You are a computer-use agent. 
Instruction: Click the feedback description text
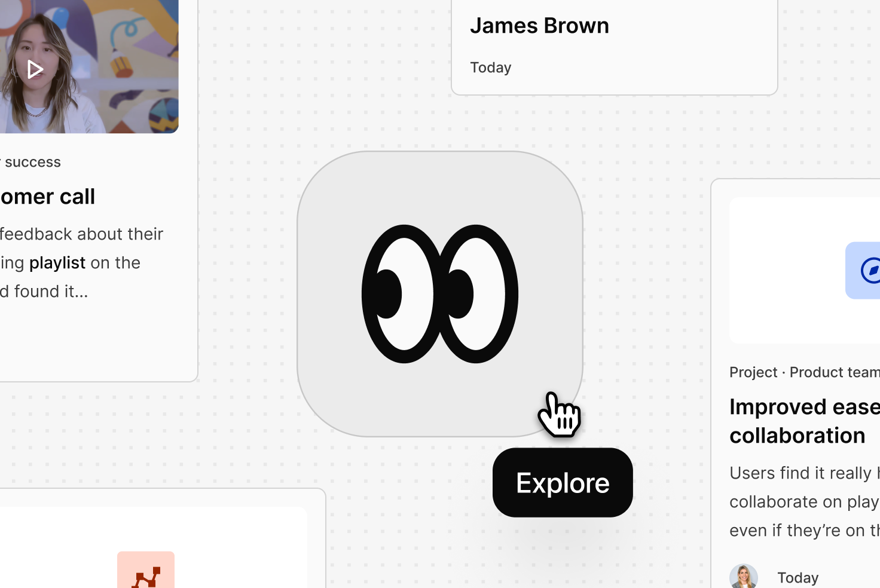82,263
